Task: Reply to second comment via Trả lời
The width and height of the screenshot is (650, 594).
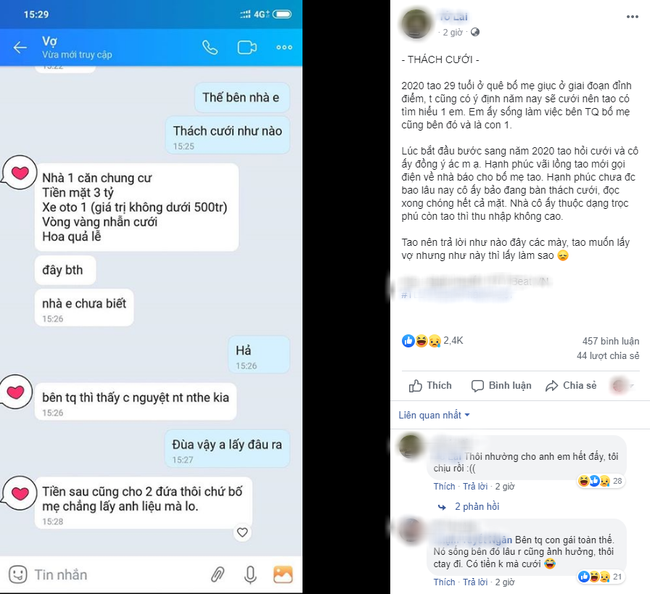Action: tap(475, 582)
